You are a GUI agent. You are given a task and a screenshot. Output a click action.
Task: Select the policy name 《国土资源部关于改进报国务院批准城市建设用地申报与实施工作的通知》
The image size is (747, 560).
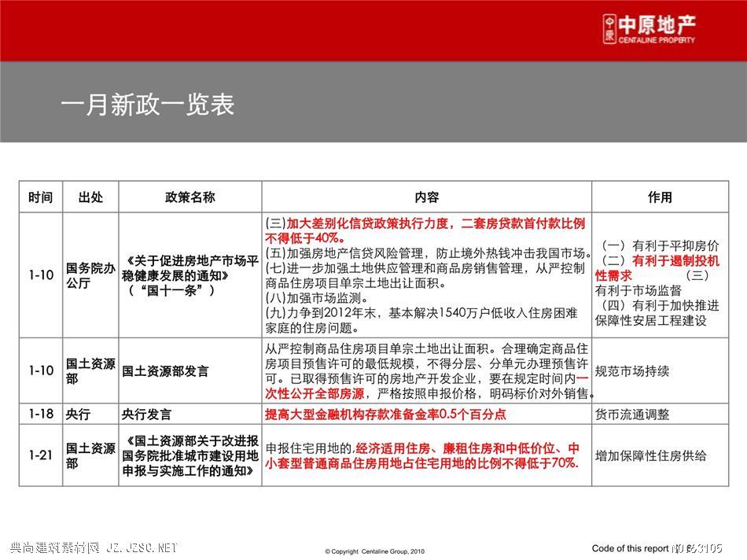(190, 455)
